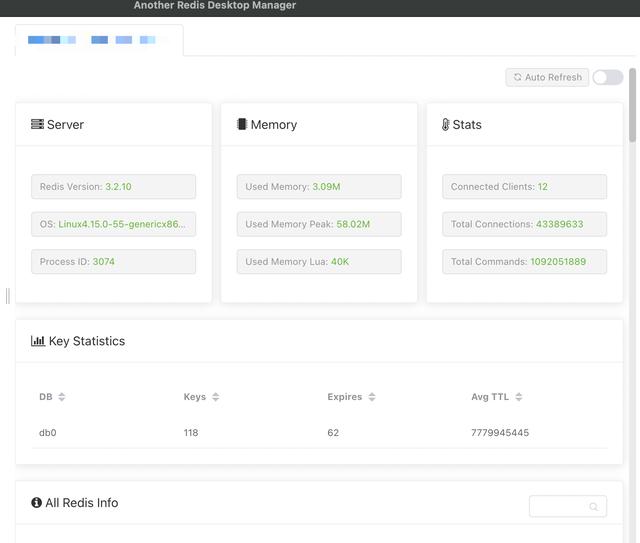Click the Process ID 3074 tag
The height and width of the screenshot is (543, 640).
point(113,262)
